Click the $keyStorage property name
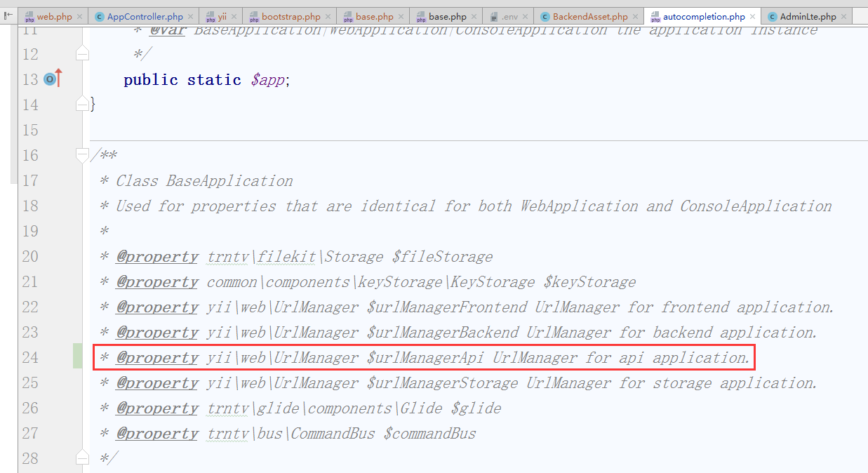 [x=589, y=281]
